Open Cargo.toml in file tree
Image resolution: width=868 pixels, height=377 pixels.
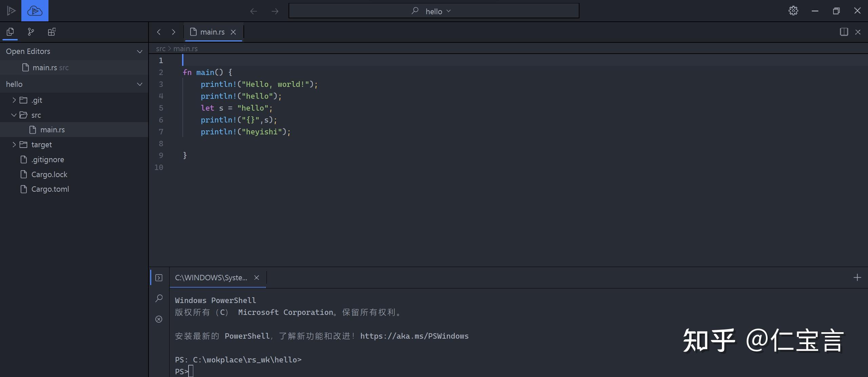pyautogui.click(x=50, y=189)
